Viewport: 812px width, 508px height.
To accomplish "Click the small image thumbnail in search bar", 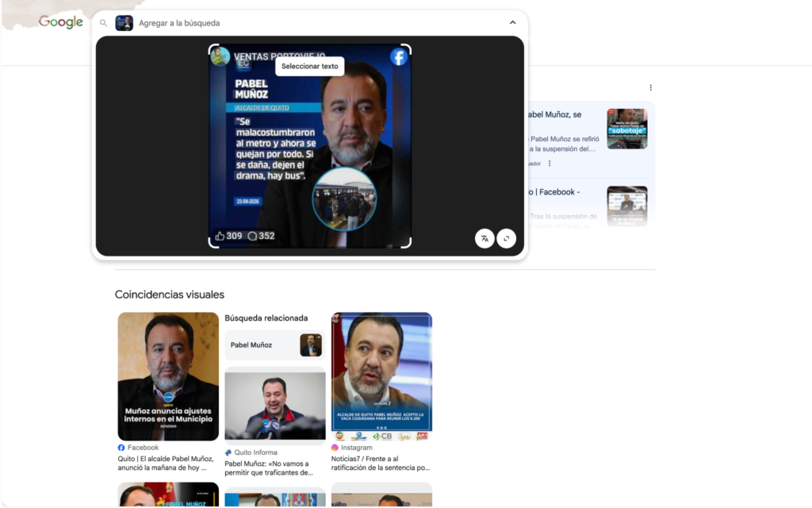I will (124, 23).
